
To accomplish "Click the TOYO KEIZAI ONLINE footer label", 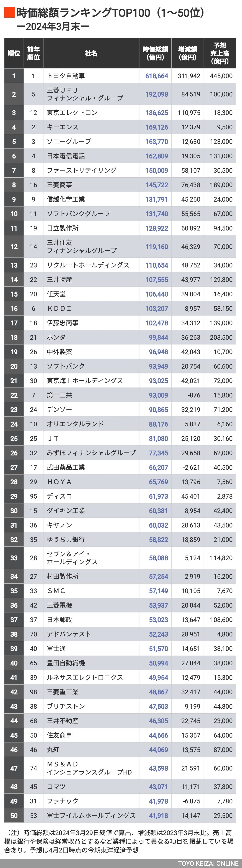I will point(208,863).
